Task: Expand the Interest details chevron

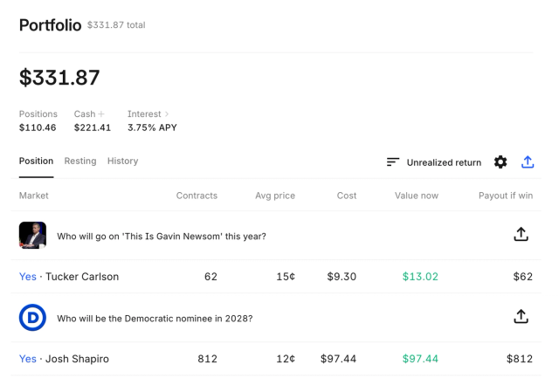Action: [x=167, y=114]
